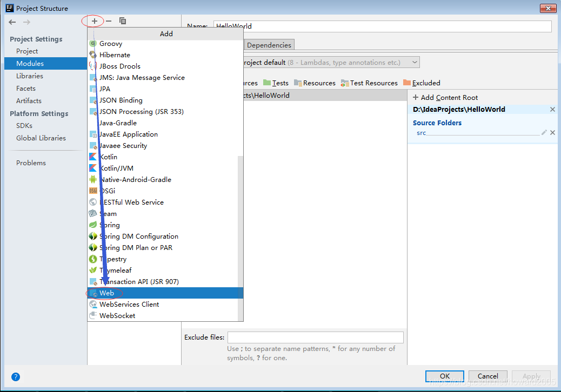561x392 pixels.
Task: Choose Javaee Security from the Add list
Action: (163, 145)
